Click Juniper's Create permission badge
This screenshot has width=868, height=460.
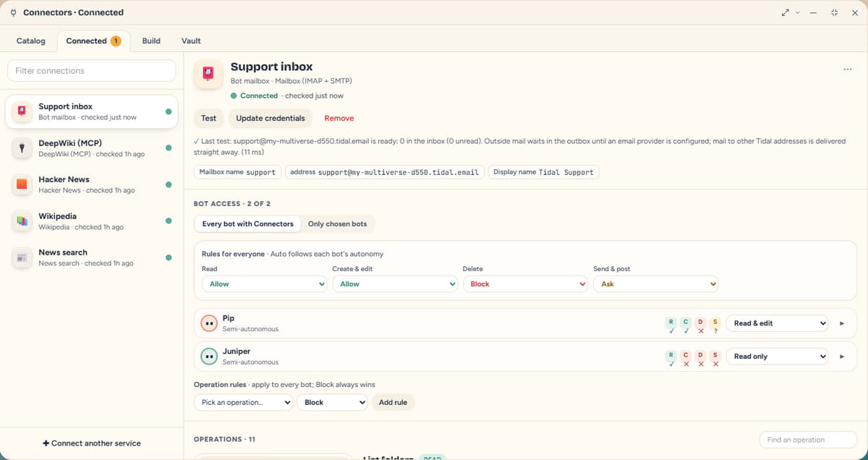tap(686, 359)
